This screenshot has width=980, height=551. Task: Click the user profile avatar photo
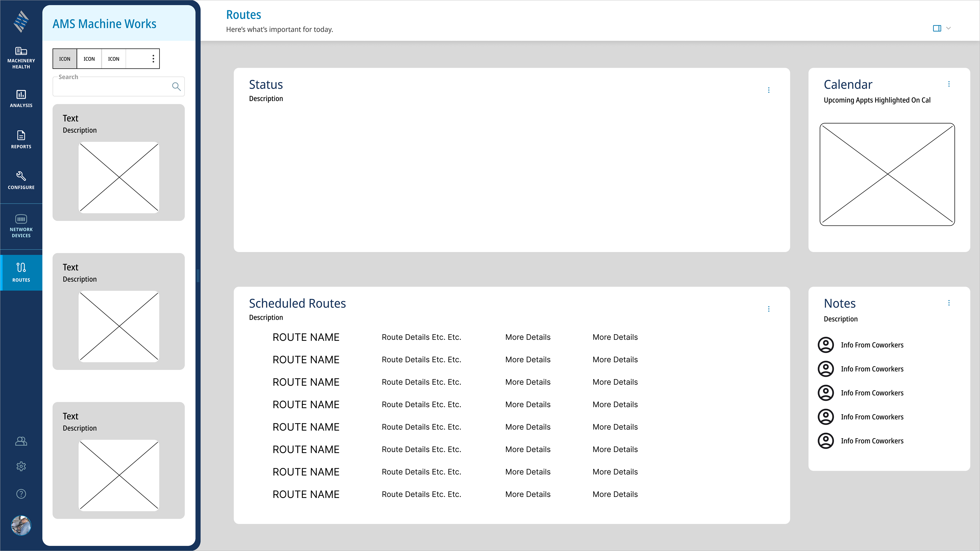pos(21,525)
